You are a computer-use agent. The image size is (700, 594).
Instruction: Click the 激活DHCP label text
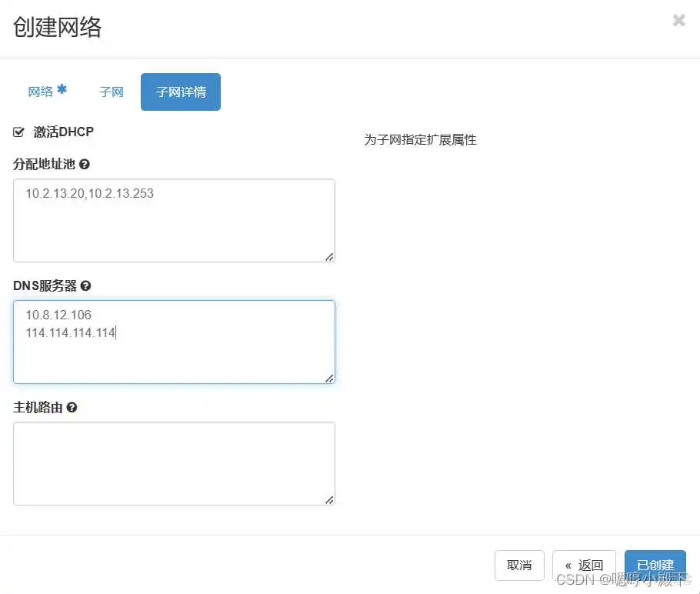65,132
